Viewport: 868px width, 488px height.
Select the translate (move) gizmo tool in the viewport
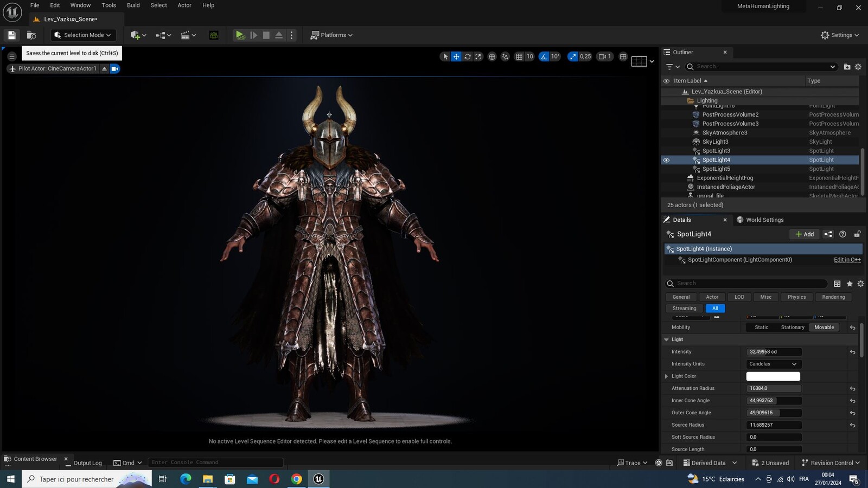click(x=456, y=56)
